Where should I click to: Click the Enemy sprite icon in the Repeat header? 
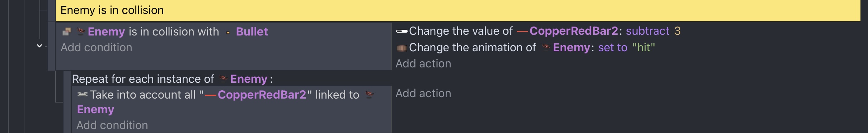coord(223,79)
